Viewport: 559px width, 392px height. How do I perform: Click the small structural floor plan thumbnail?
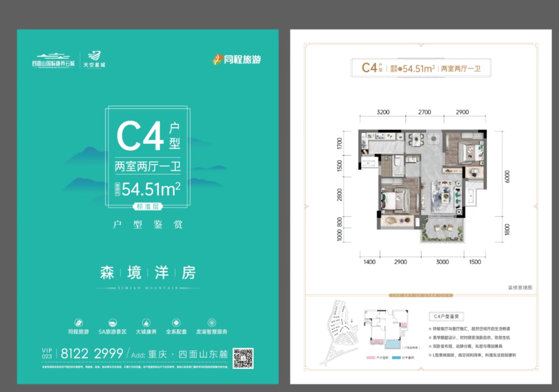[386, 330]
